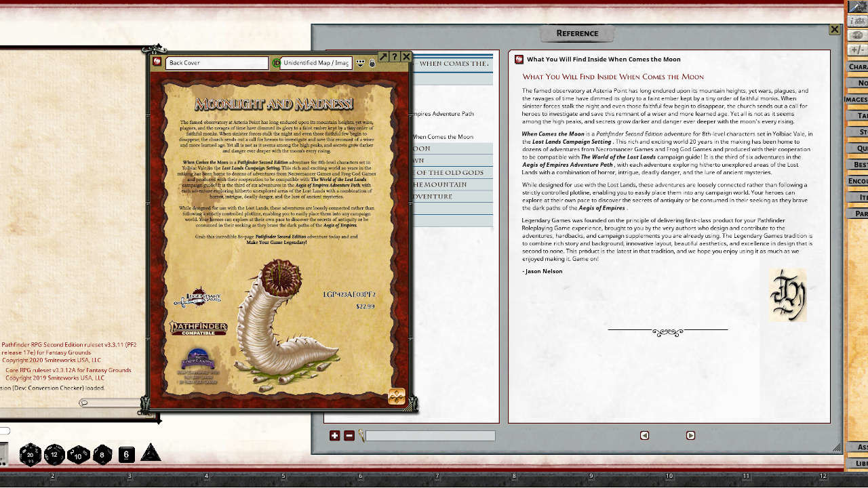Roll the d20 die
Screen dimensions: 868x488
point(30,454)
